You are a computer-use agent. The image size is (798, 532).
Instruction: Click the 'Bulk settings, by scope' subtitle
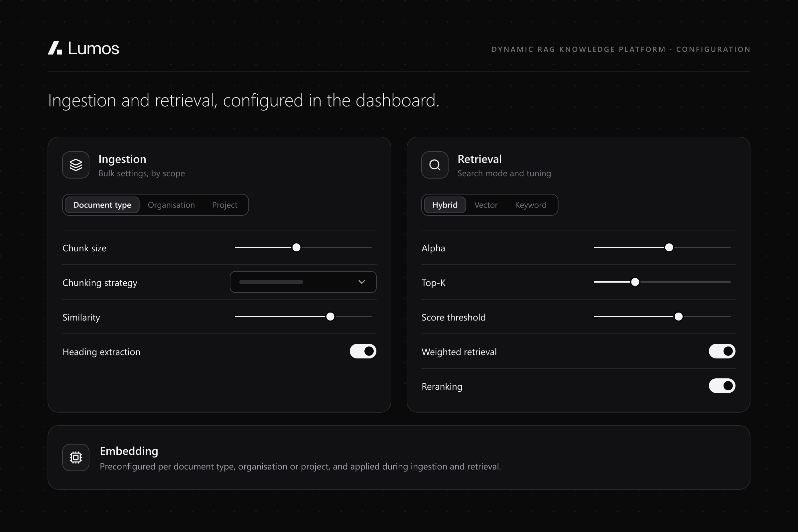tap(142, 173)
